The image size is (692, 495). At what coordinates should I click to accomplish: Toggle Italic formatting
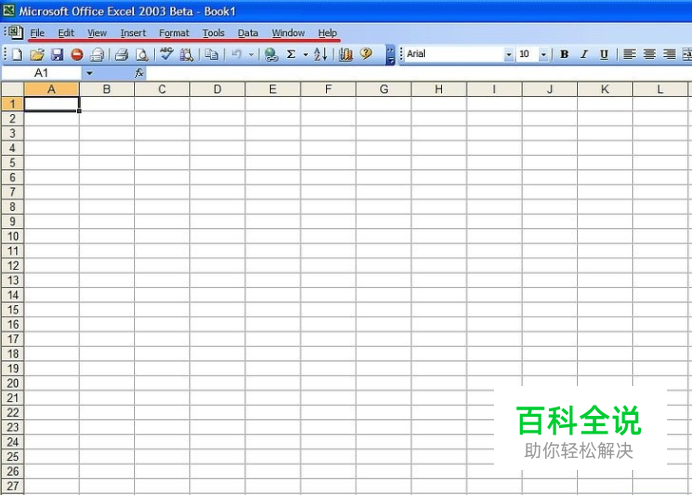[x=584, y=54]
